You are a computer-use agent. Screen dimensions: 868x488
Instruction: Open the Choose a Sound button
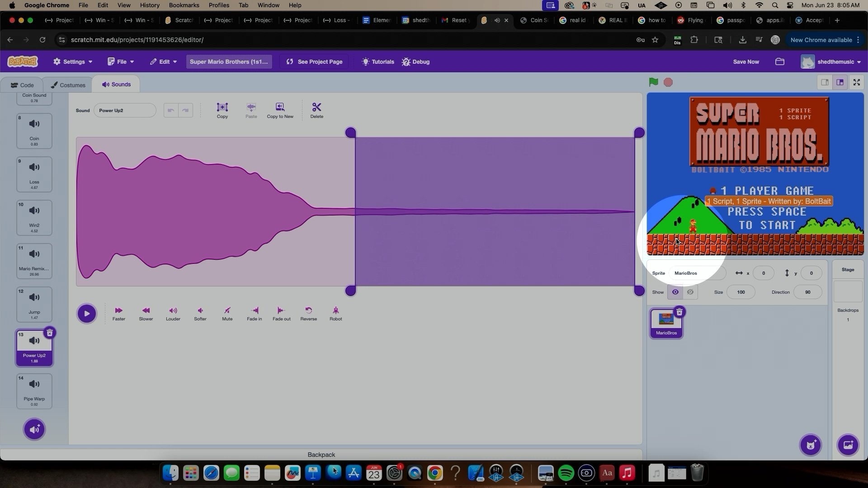tap(34, 429)
